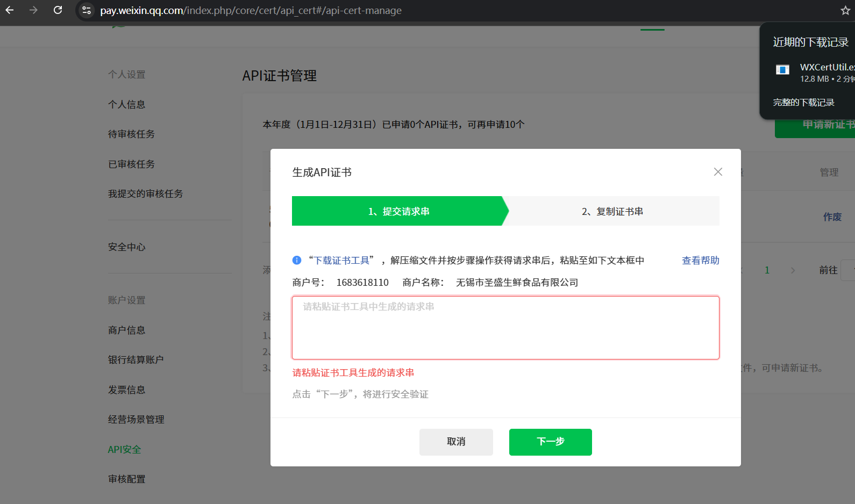Go to 安全中心 in sidebar
This screenshot has width=855, height=504.
(127, 247)
